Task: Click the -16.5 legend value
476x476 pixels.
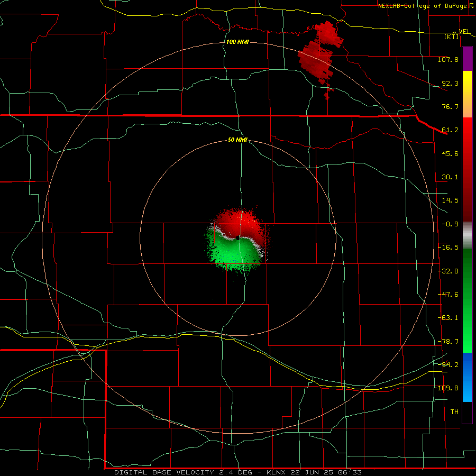Action: tap(448, 248)
